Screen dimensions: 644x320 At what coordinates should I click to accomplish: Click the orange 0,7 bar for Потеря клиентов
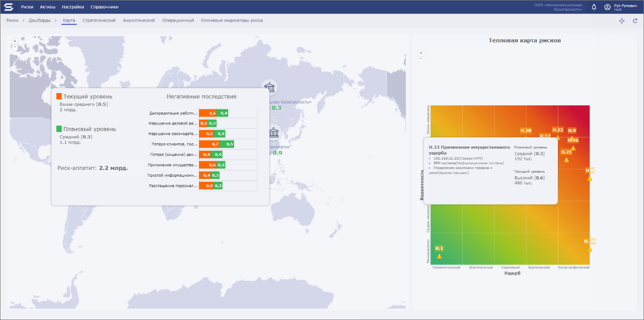(x=210, y=144)
